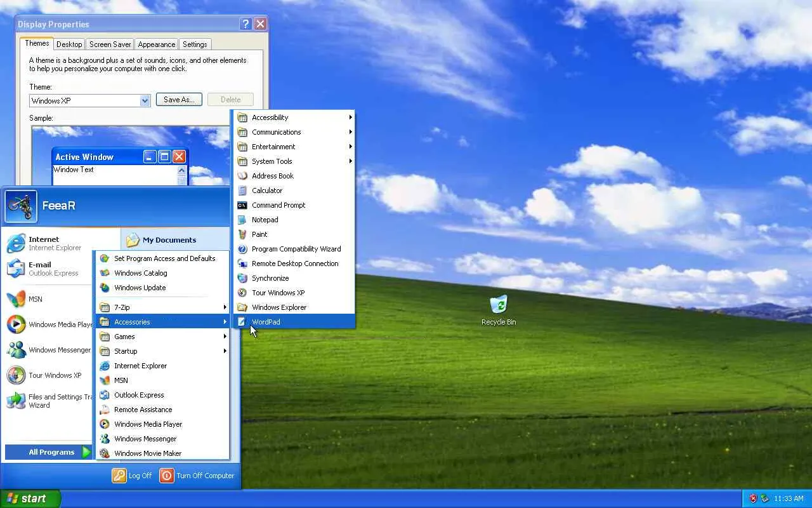
Task: Open Files and Settings Transfer Wizard
Action: (49, 401)
